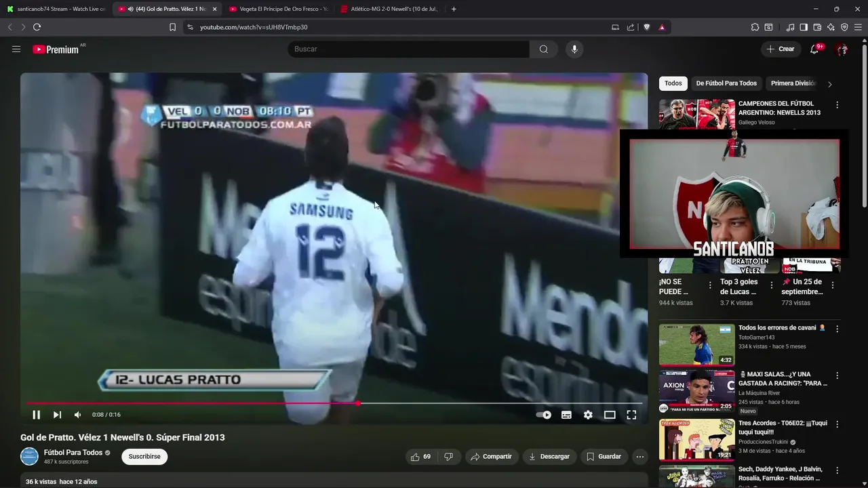This screenshot has width=868, height=488.
Task: Open Brave Wallet icon
Action: [x=817, y=27]
